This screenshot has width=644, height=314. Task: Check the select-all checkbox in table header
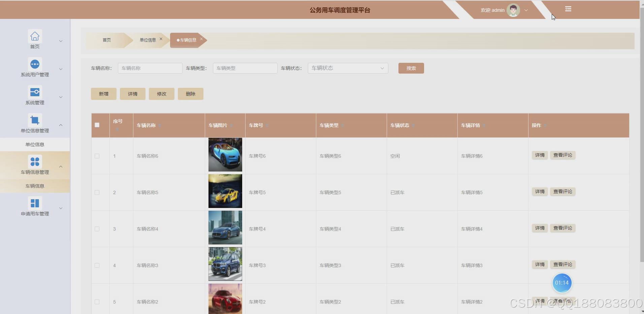pos(97,125)
